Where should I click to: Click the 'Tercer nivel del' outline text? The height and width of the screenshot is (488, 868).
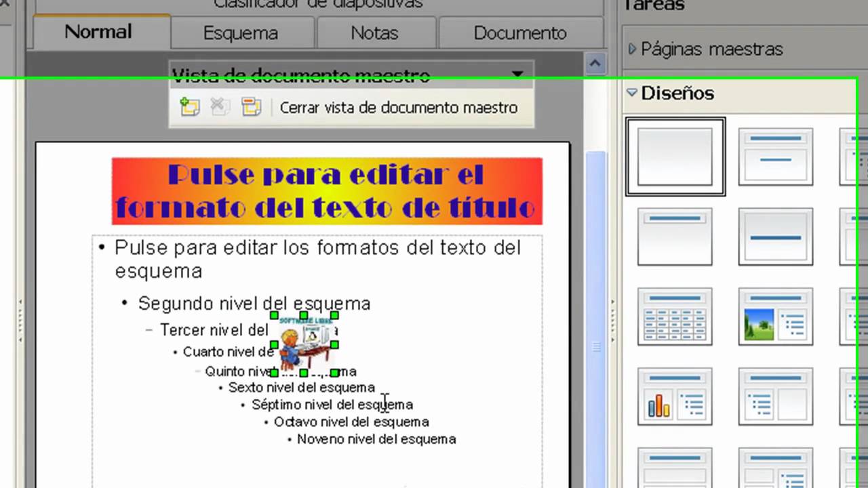click(214, 330)
